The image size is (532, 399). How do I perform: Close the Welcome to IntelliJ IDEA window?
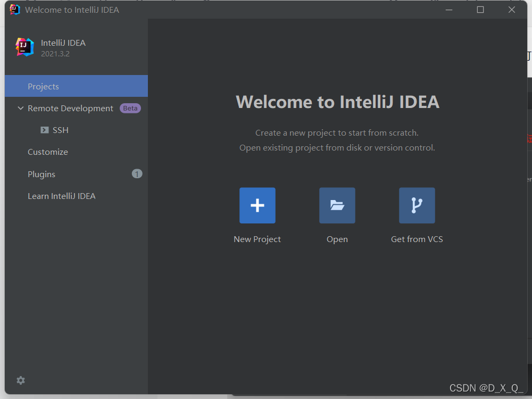(512, 10)
